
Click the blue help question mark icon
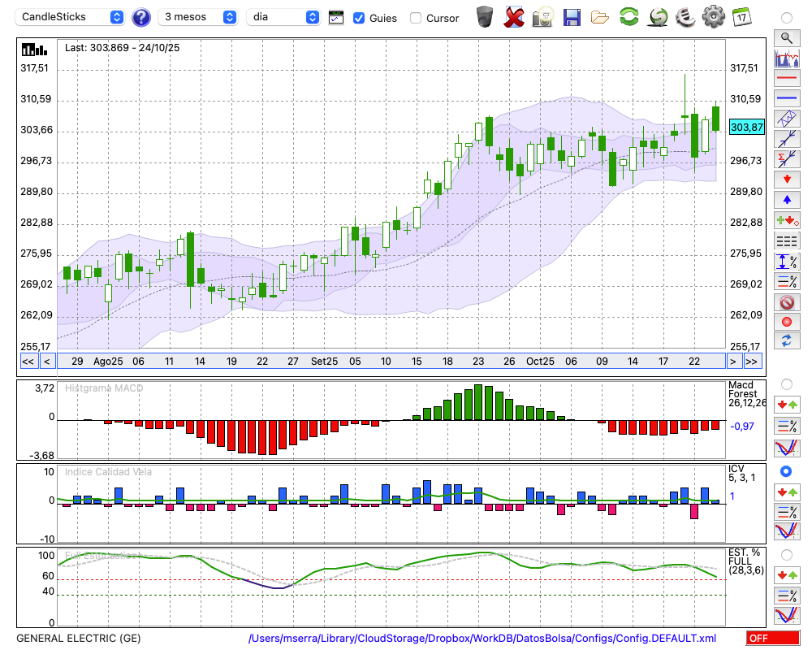click(x=140, y=18)
